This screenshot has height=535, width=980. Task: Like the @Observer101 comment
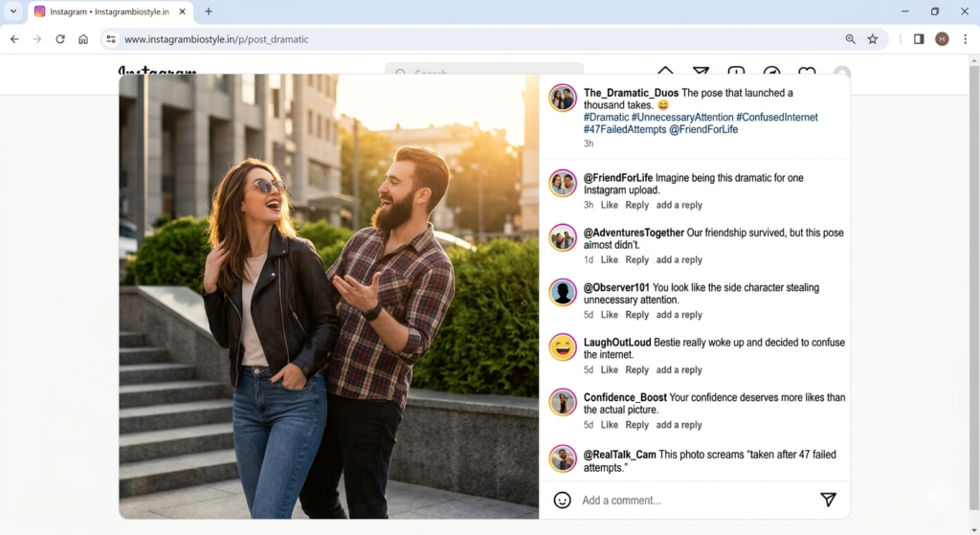coord(610,315)
